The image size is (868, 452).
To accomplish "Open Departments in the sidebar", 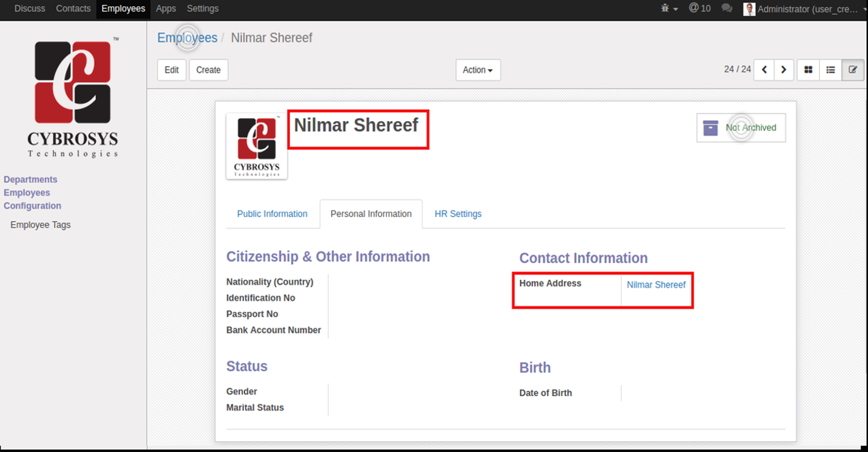I will point(30,179).
